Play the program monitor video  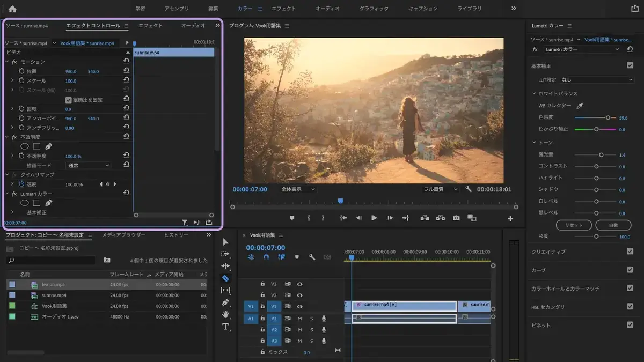[x=374, y=218]
